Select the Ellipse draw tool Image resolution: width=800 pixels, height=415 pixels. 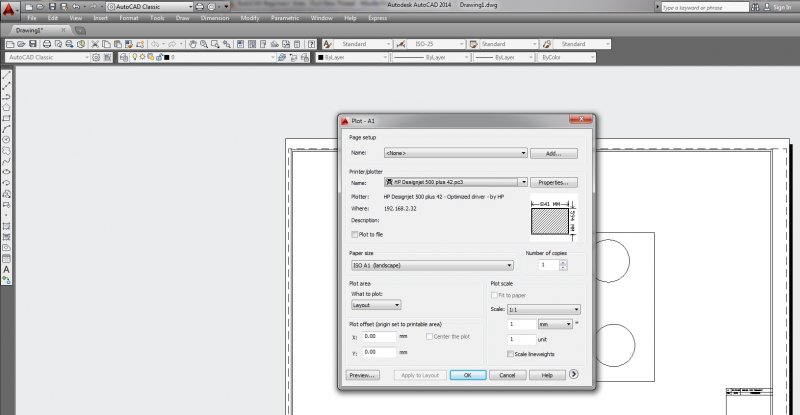coord(7,172)
